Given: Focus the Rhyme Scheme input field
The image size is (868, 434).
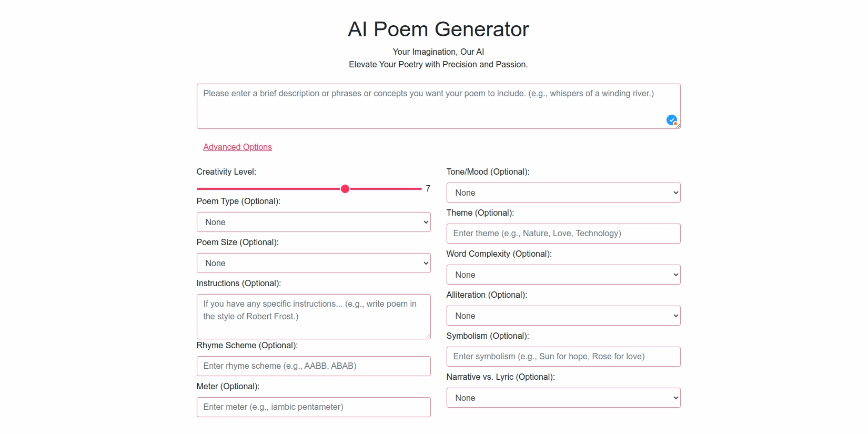Looking at the screenshot, I should [x=314, y=366].
